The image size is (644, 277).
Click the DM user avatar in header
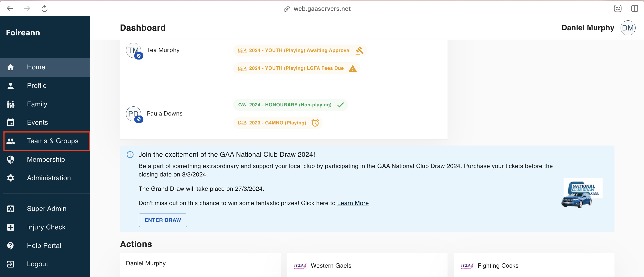(628, 28)
